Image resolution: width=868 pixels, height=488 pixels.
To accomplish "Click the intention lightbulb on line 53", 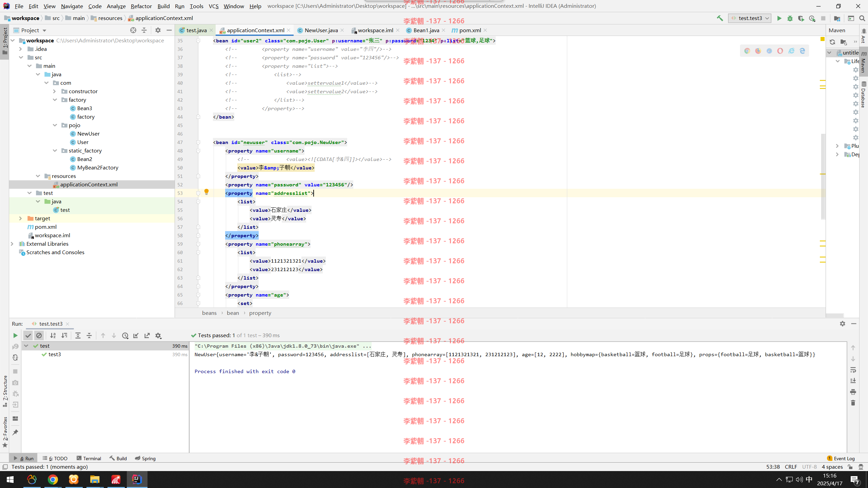I will point(206,192).
